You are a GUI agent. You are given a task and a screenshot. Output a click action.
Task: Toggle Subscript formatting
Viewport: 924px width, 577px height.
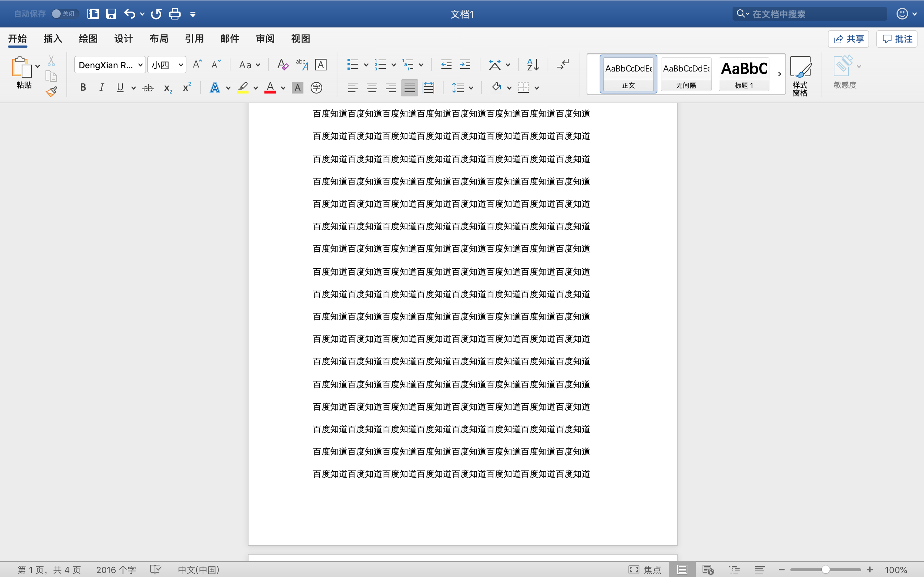pos(168,88)
